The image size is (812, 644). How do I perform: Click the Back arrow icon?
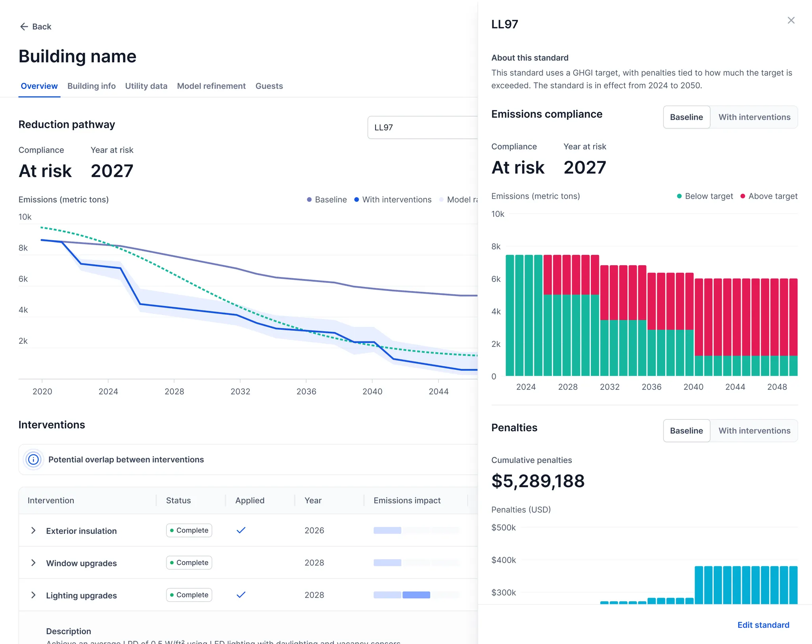pyautogui.click(x=24, y=27)
